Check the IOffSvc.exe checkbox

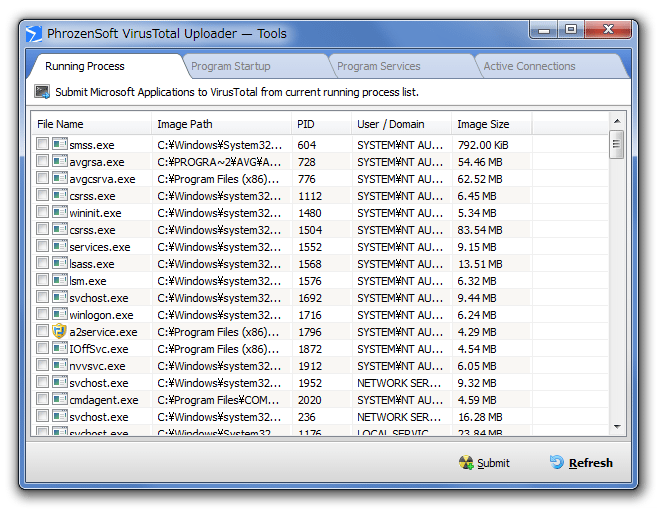43,348
